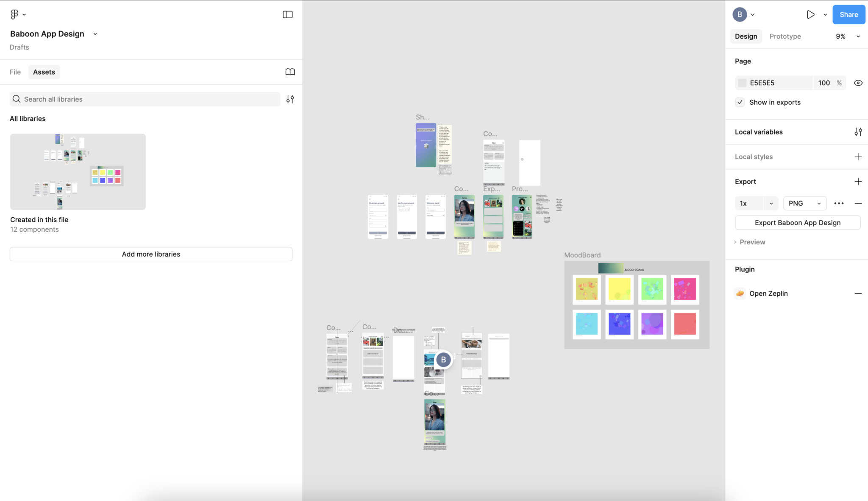The image size is (868, 501).
Task: Add a new export setting
Action: pyautogui.click(x=858, y=182)
